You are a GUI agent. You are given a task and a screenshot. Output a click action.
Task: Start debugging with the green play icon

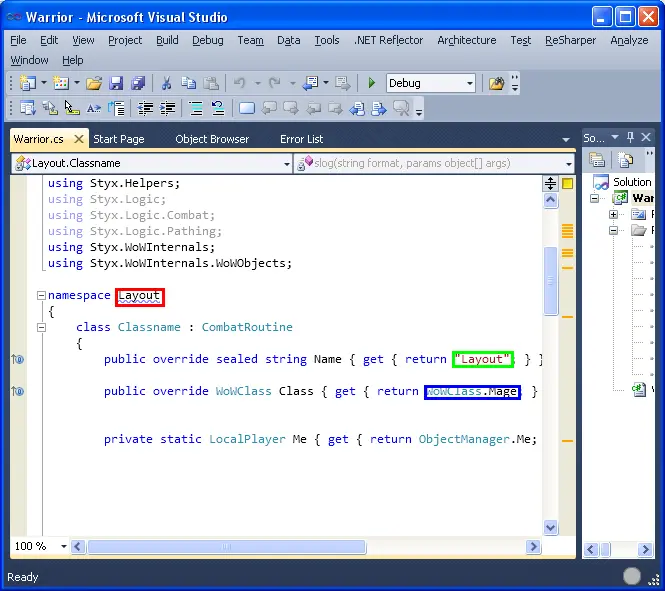click(372, 83)
